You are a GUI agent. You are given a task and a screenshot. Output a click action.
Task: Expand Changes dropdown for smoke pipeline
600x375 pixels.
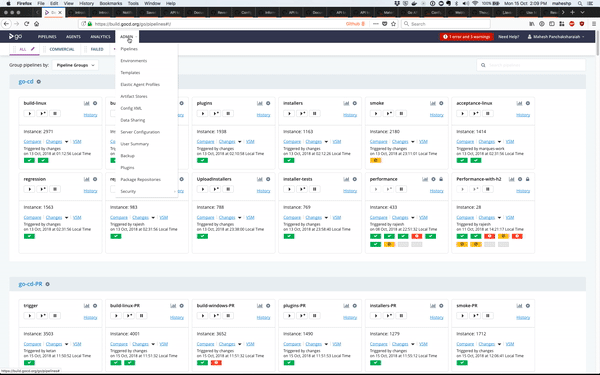[x=412, y=142]
